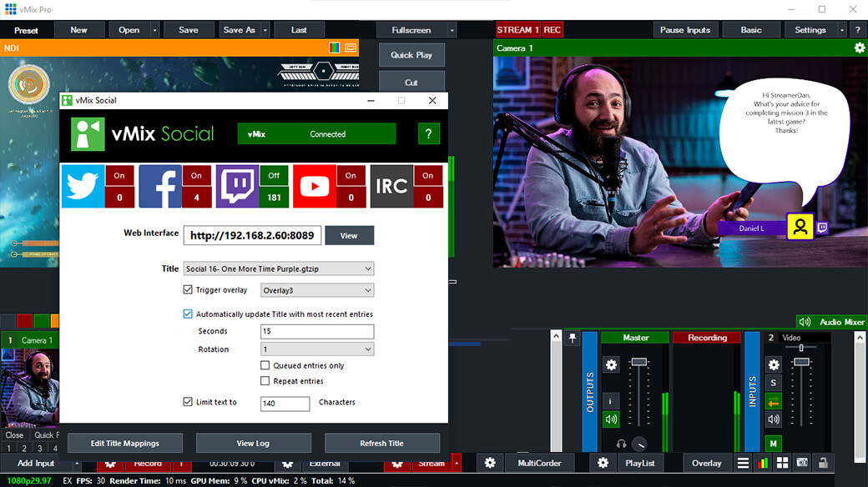The height and width of the screenshot is (487, 868).
Task: Enable Queued entries only checkbox
Action: 265,365
